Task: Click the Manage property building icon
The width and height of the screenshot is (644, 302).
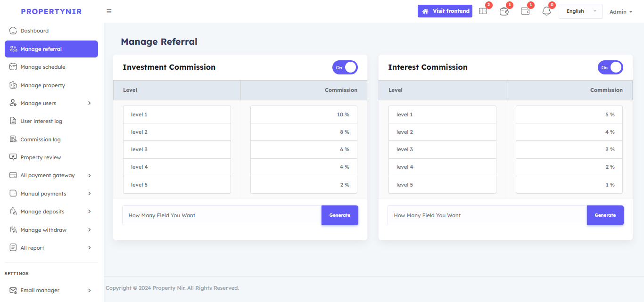Action: point(13,85)
